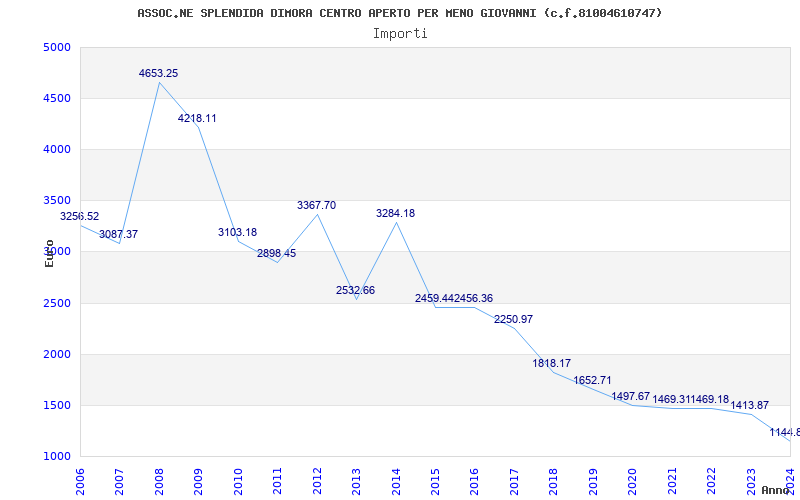Click the y-axis value 4500
Image resolution: width=800 pixels, height=500 pixels.
[x=56, y=98]
